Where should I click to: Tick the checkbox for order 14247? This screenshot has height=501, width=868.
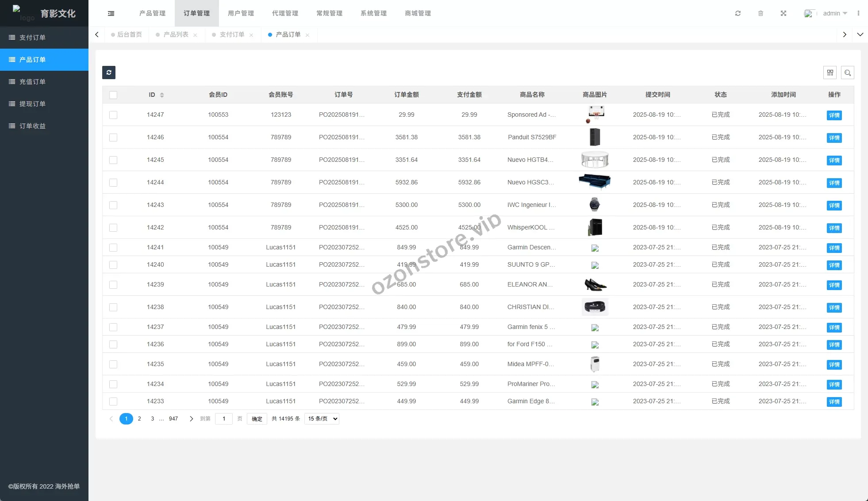(113, 115)
